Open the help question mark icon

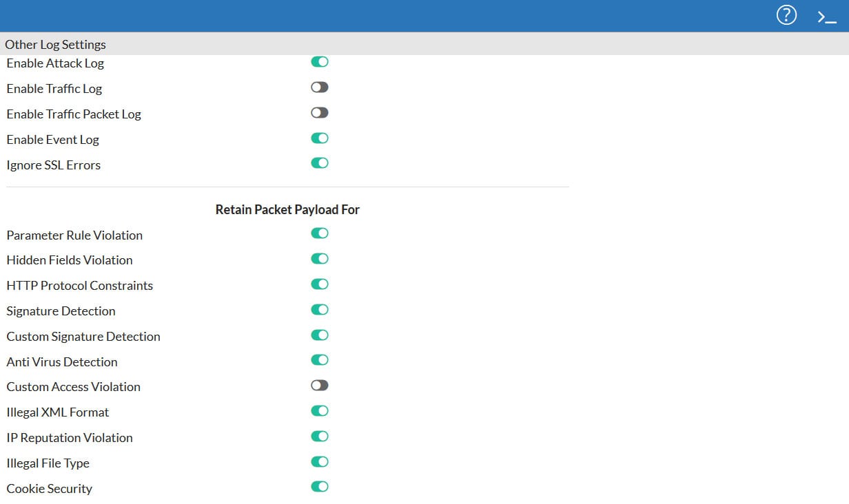point(786,15)
